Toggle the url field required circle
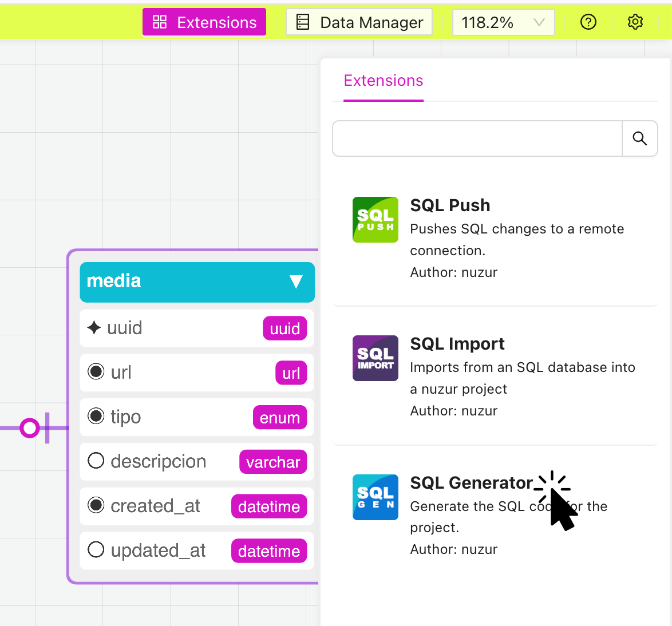This screenshot has width=672, height=626. click(x=96, y=372)
